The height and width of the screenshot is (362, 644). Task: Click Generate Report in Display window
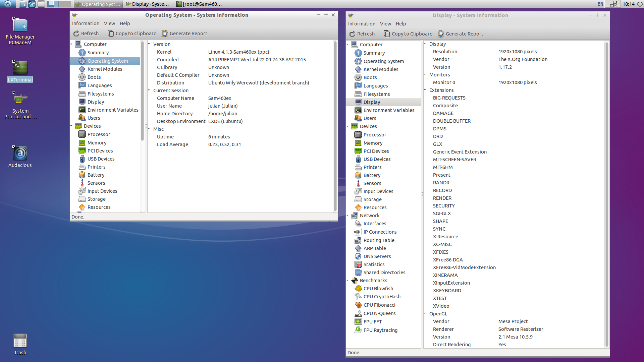click(x=460, y=34)
